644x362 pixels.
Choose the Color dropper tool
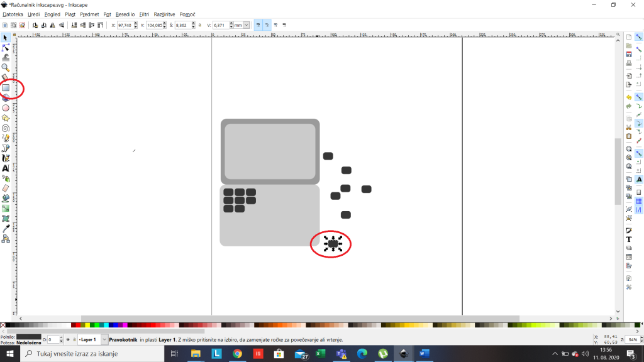pos(6,229)
